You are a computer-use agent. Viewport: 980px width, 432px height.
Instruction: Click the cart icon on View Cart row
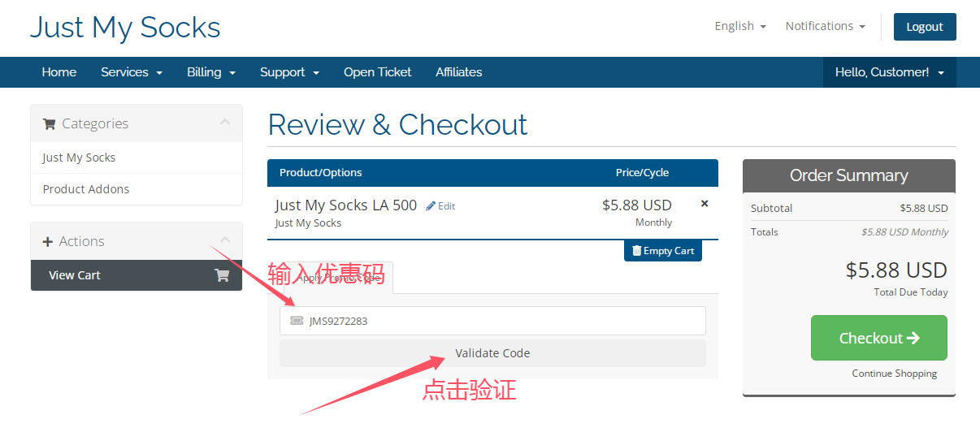[221, 275]
